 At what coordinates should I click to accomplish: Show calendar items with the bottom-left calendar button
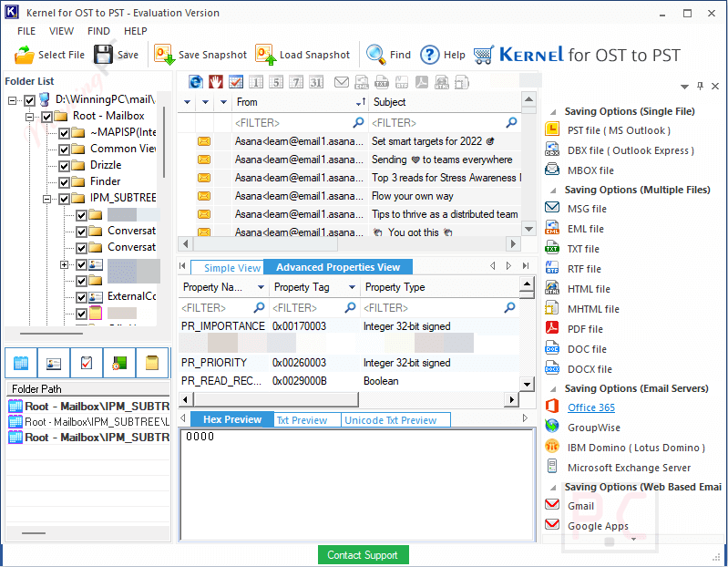click(x=21, y=363)
